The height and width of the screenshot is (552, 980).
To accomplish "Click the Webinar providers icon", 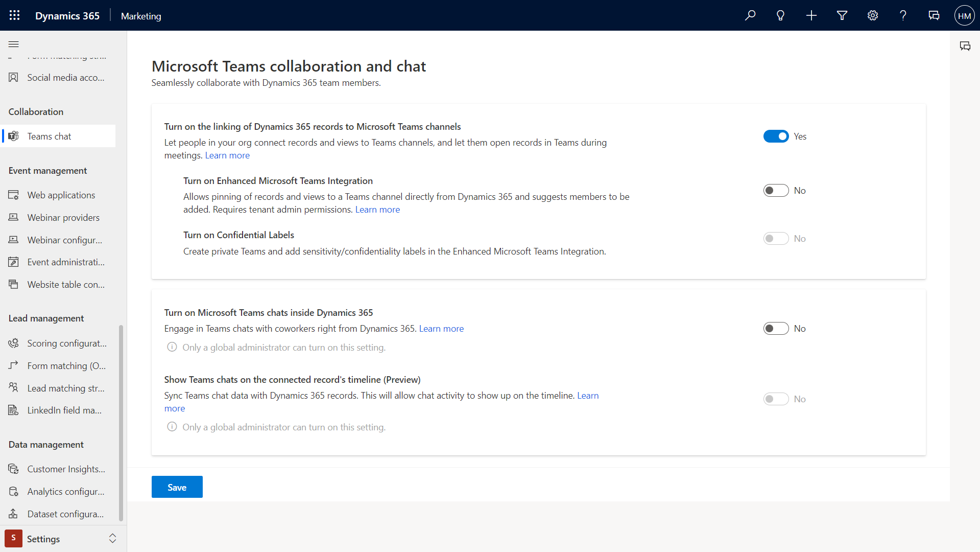I will point(13,217).
